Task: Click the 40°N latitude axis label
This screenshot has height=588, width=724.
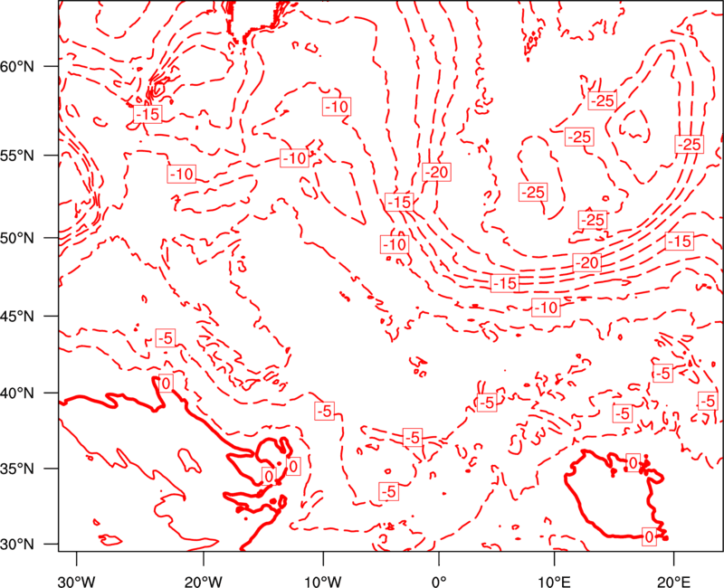Action: 17,393
